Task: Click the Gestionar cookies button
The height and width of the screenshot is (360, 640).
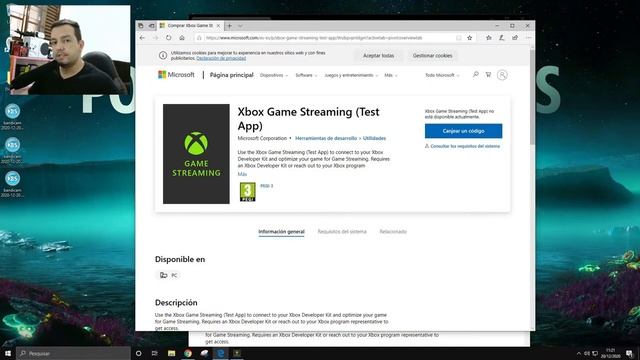Action: tap(432, 56)
